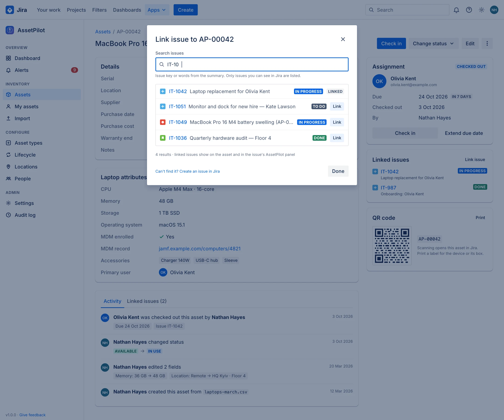This screenshot has height=420, width=504.
Task: Open the Import page
Action: (x=42, y=118)
